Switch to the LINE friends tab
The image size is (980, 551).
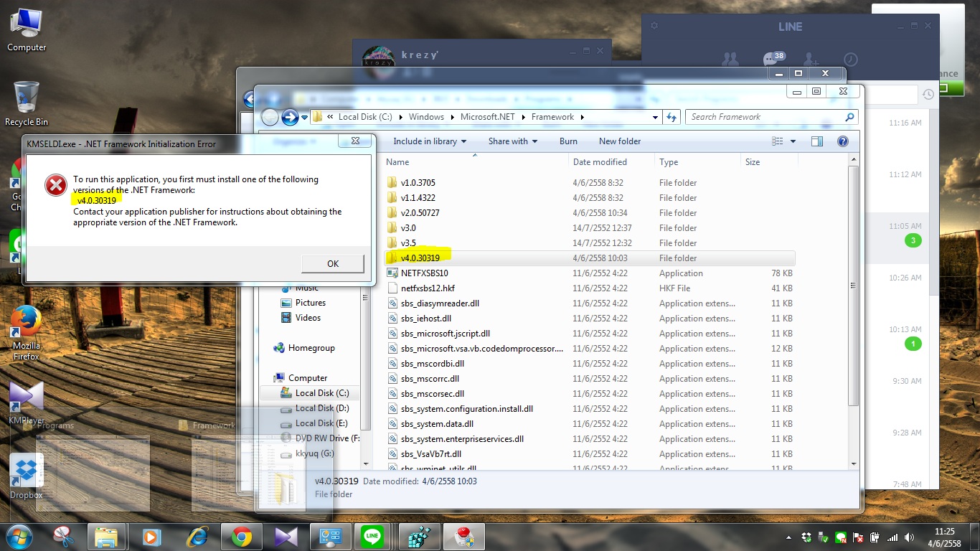[x=730, y=59]
